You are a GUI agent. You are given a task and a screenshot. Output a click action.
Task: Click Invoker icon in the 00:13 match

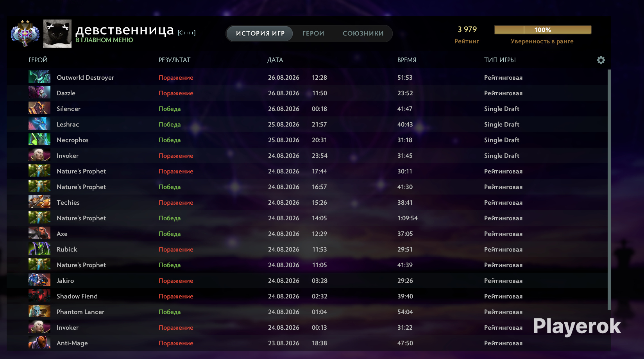click(x=39, y=327)
